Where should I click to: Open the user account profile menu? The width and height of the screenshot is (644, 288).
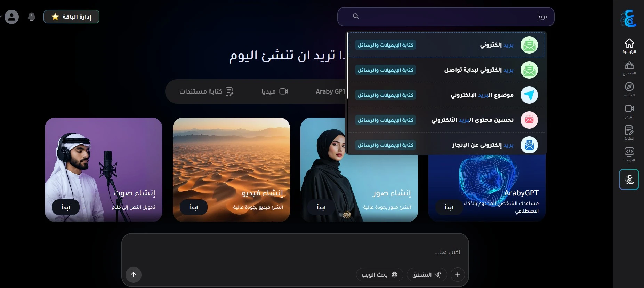click(x=11, y=17)
